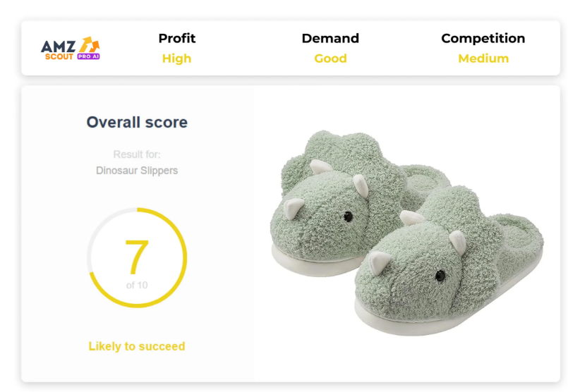Click the Demand heading
This screenshot has height=392, width=568.
tap(330, 38)
